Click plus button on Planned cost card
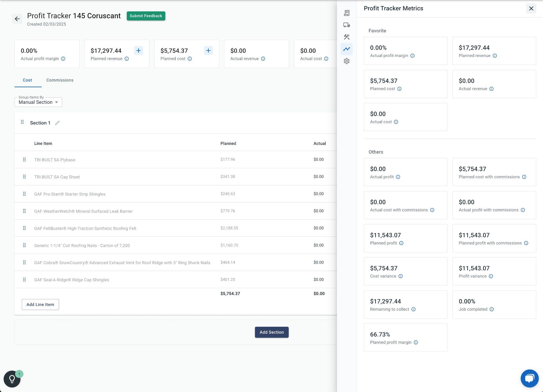543x392 pixels. click(208, 51)
